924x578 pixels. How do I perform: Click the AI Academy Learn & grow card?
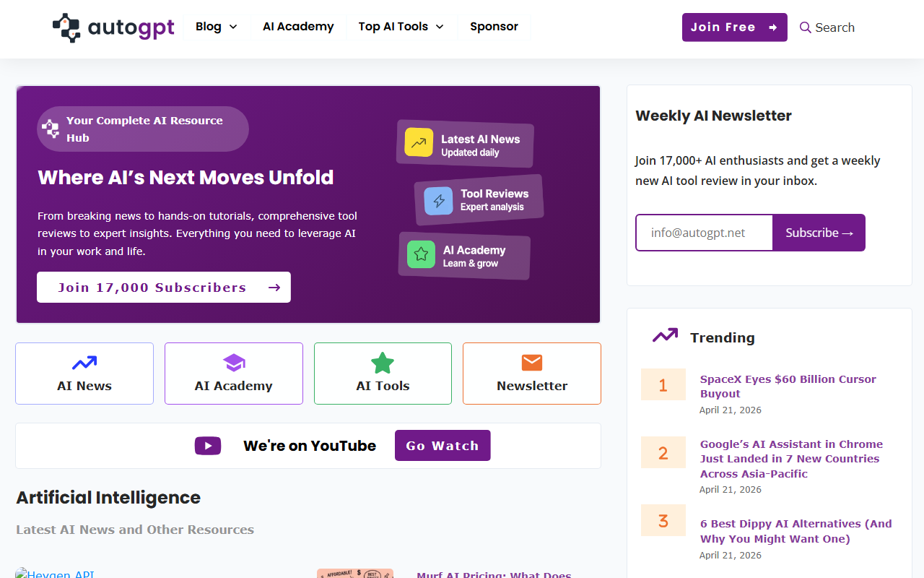465,255
